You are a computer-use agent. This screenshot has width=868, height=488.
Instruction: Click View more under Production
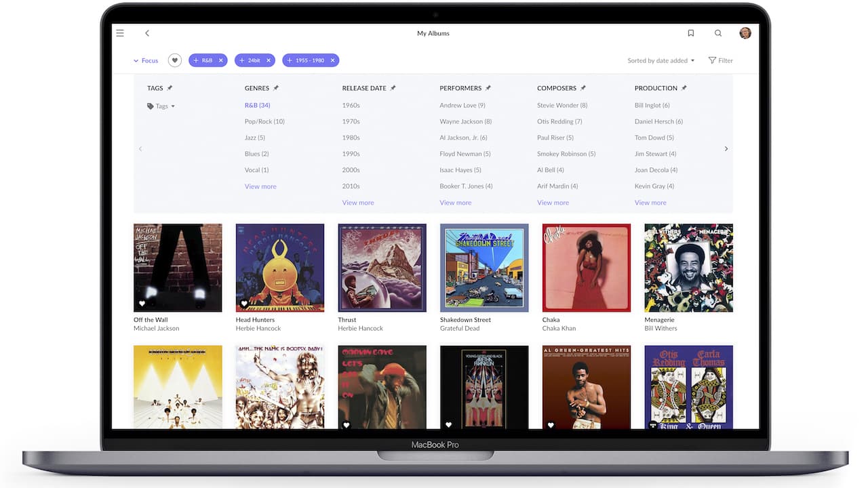tap(650, 203)
